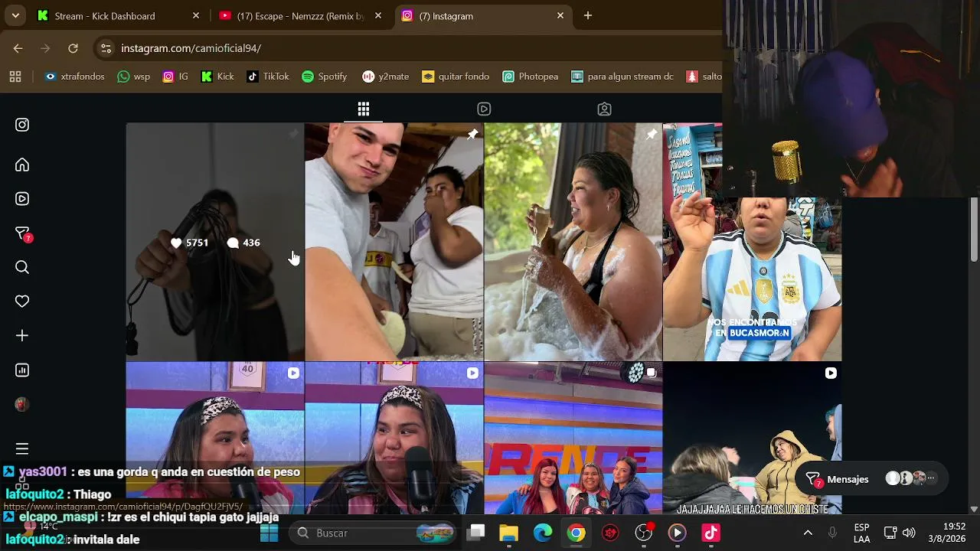
Task: Open the Instagram hamburger More menu
Action: point(22,449)
